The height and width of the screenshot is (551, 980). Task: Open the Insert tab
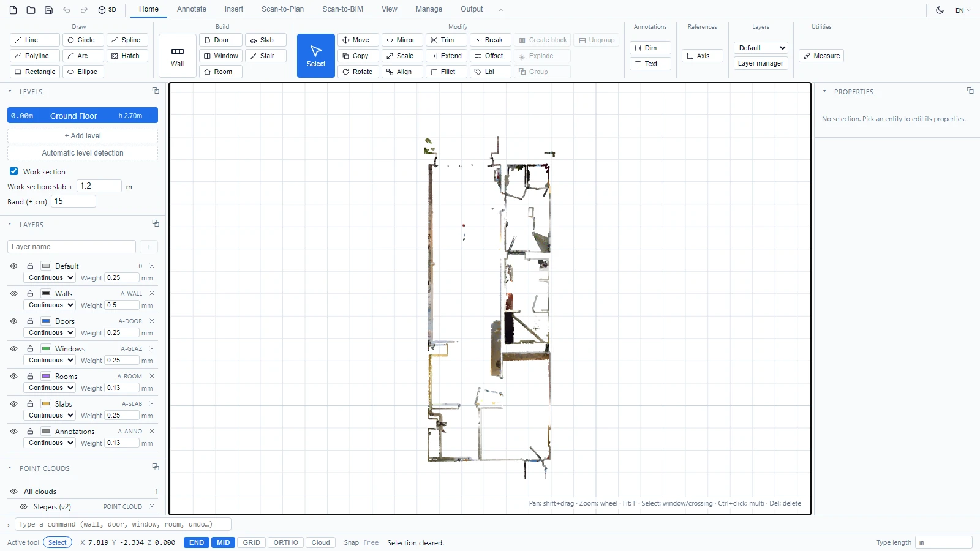(234, 9)
